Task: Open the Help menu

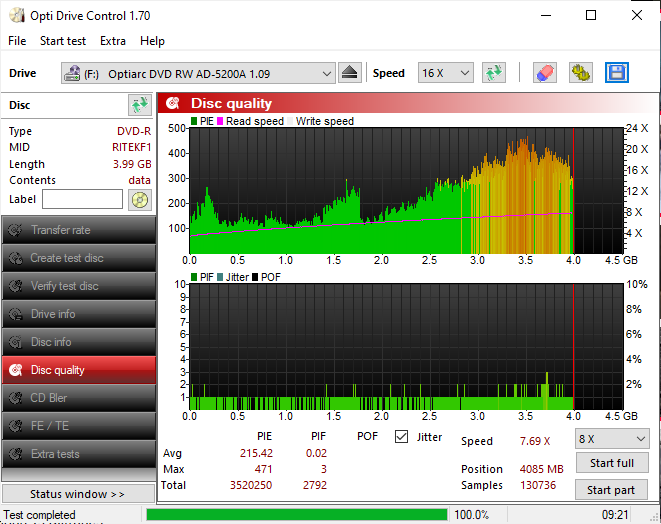Action: click(152, 41)
